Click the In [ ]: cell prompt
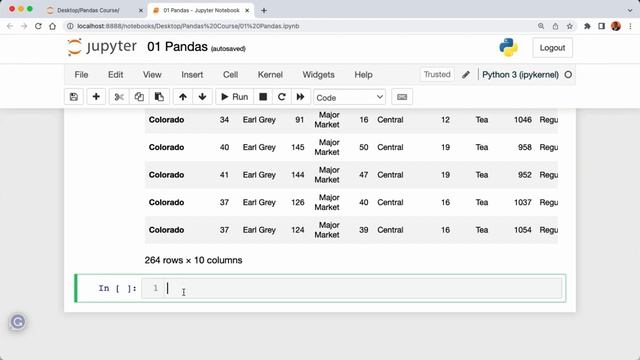Viewport: 640px width, 360px height. point(117,288)
